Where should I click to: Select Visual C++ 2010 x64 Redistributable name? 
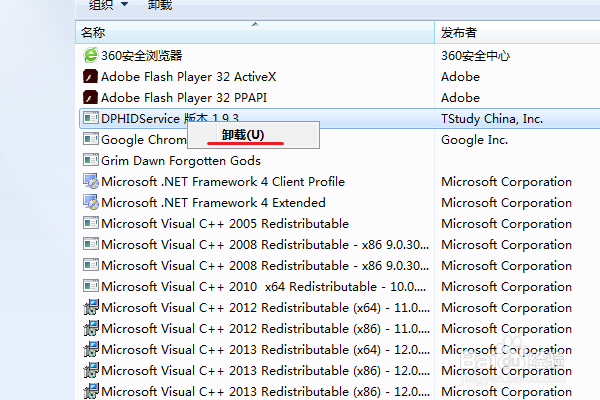264,287
